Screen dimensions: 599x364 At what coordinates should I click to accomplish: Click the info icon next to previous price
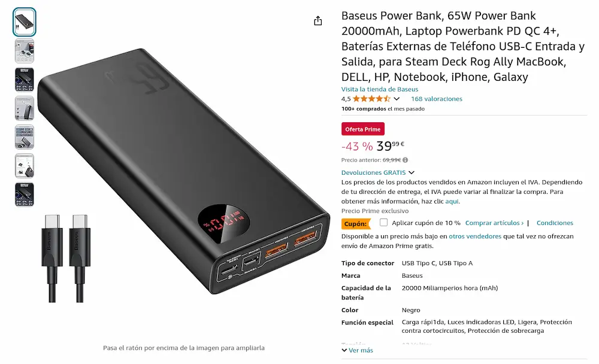406,160
